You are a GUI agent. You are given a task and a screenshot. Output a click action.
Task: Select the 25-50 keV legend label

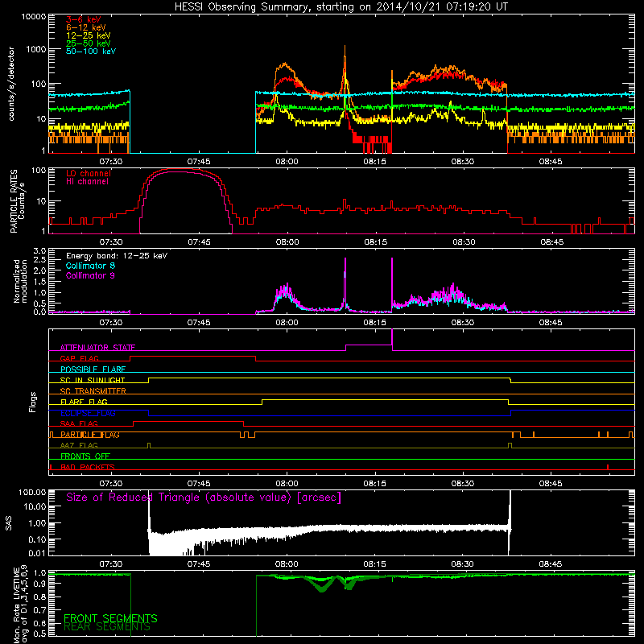click(x=88, y=43)
